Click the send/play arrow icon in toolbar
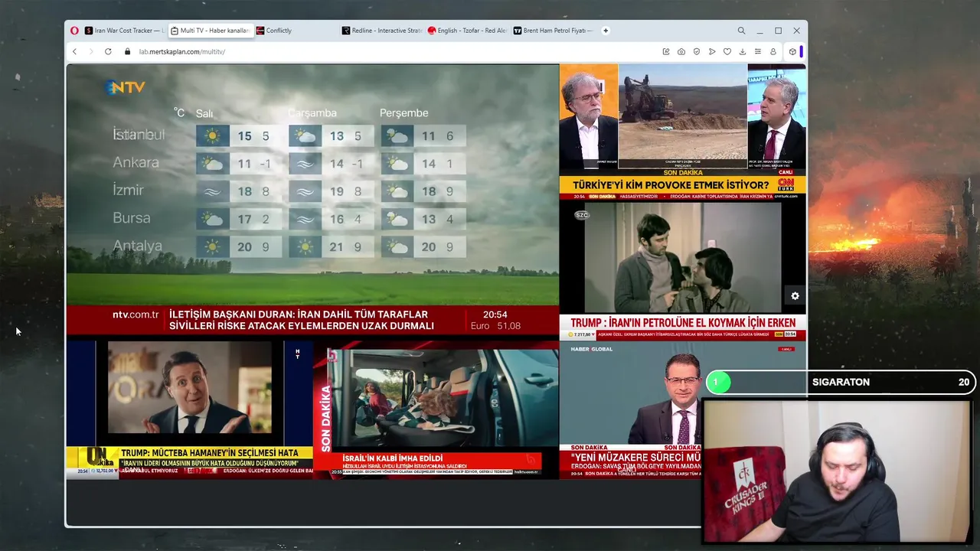This screenshot has height=551, width=980. click(712, 51)
